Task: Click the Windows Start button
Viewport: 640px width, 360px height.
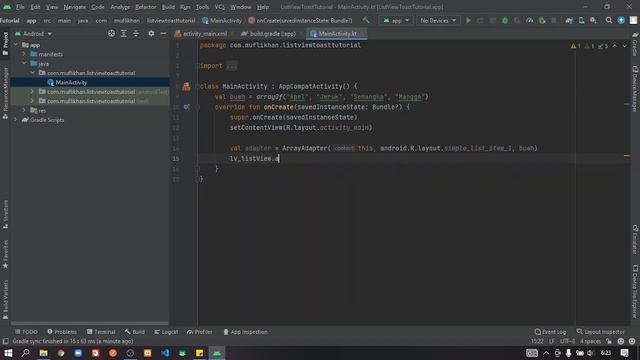Action: point(8,353)
